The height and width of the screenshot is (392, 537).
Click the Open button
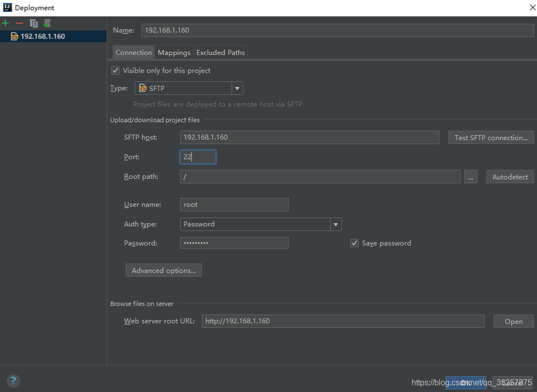point(514,321)
